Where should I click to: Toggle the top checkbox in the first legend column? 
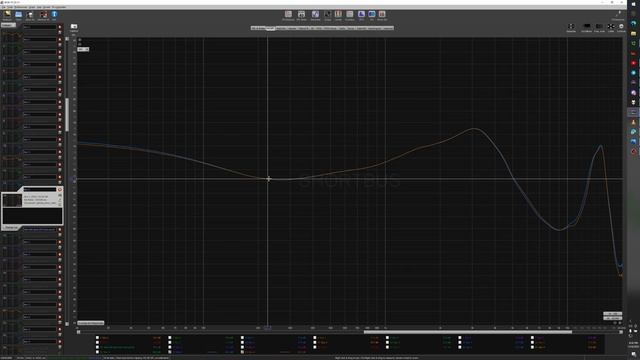coord(97,338)
